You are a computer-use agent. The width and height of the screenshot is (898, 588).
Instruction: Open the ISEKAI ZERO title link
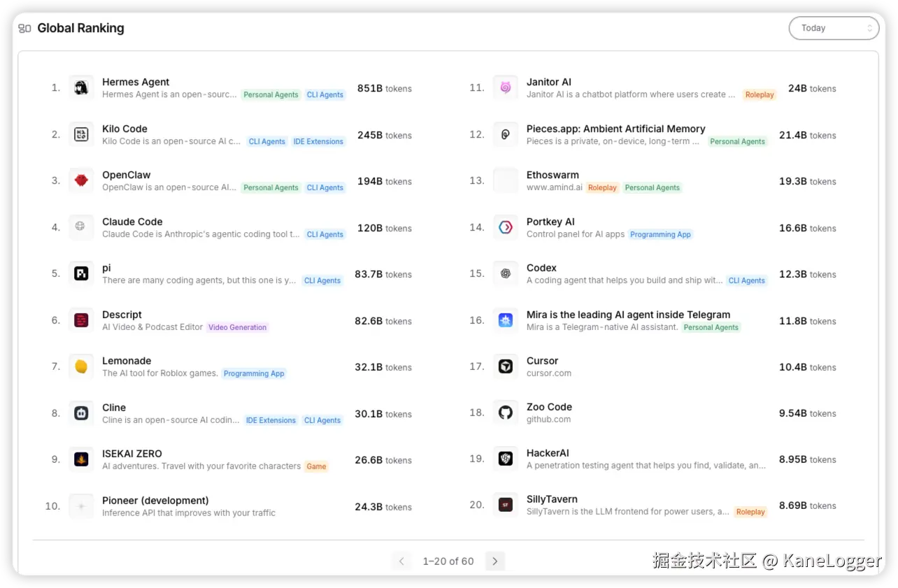[x=132, y=454]
